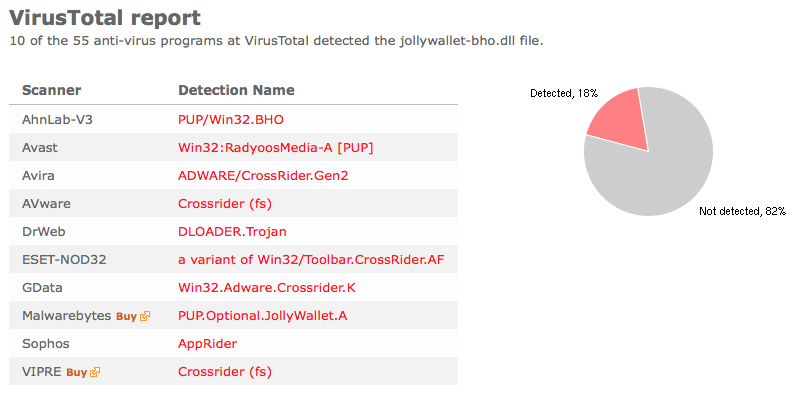
Task: Click PUP.Optional.JollyWallet.A detection name
Action: (262, 316)
